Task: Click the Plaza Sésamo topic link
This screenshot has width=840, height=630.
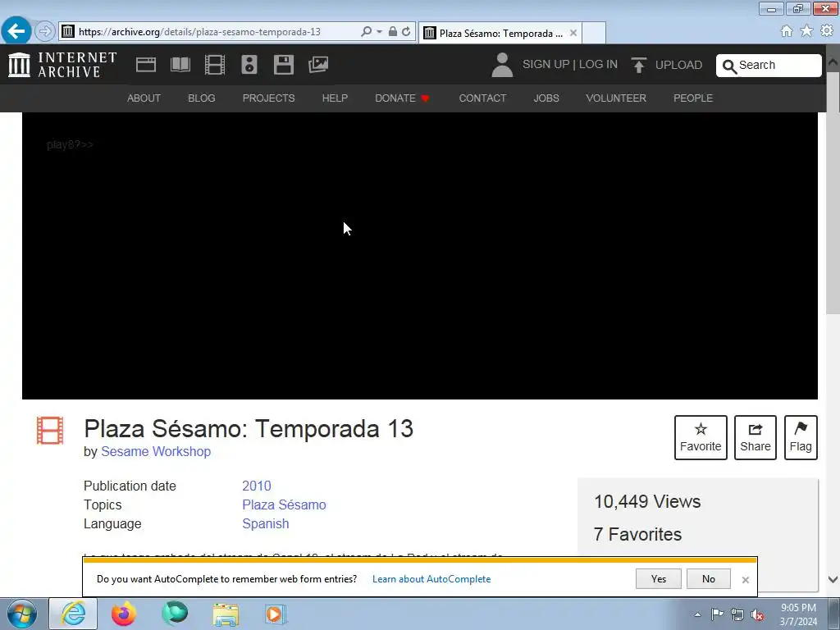Action: point(284,504)
